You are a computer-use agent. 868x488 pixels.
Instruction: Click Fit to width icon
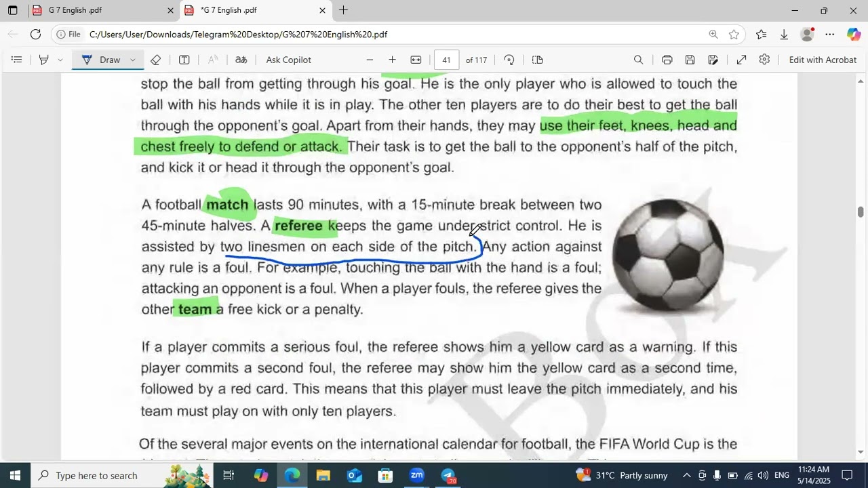click(x=416, y=60)
